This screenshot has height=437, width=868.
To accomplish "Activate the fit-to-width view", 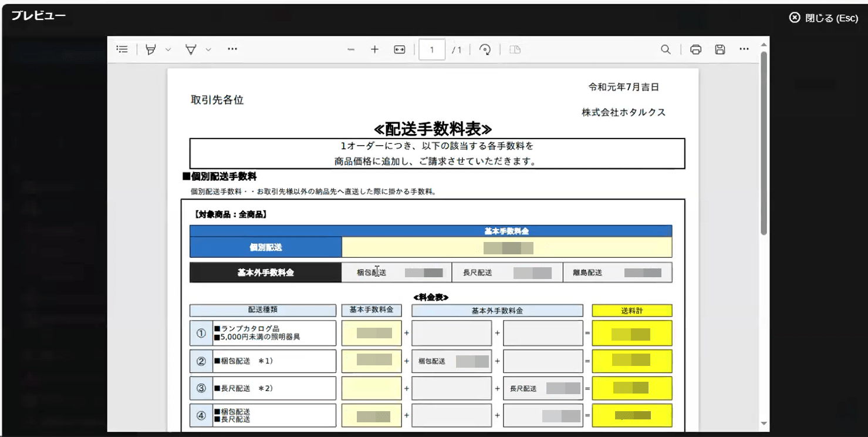I will [398, 49].
